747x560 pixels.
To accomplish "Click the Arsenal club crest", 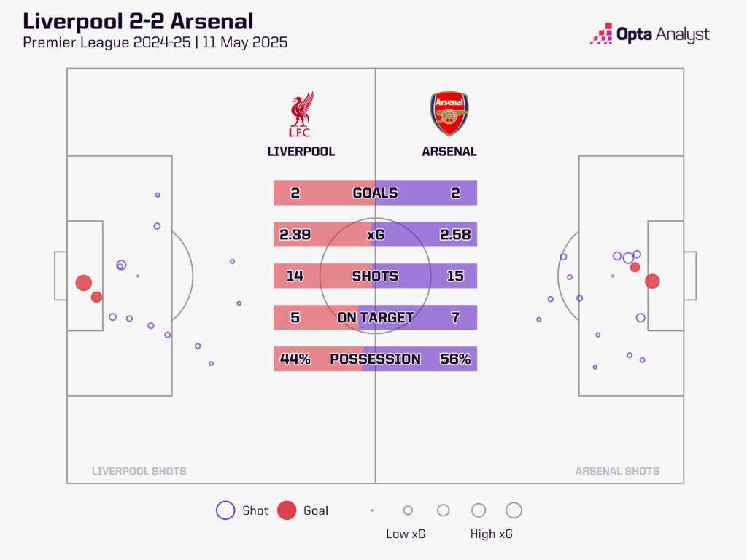I will (x=449, y=114).
